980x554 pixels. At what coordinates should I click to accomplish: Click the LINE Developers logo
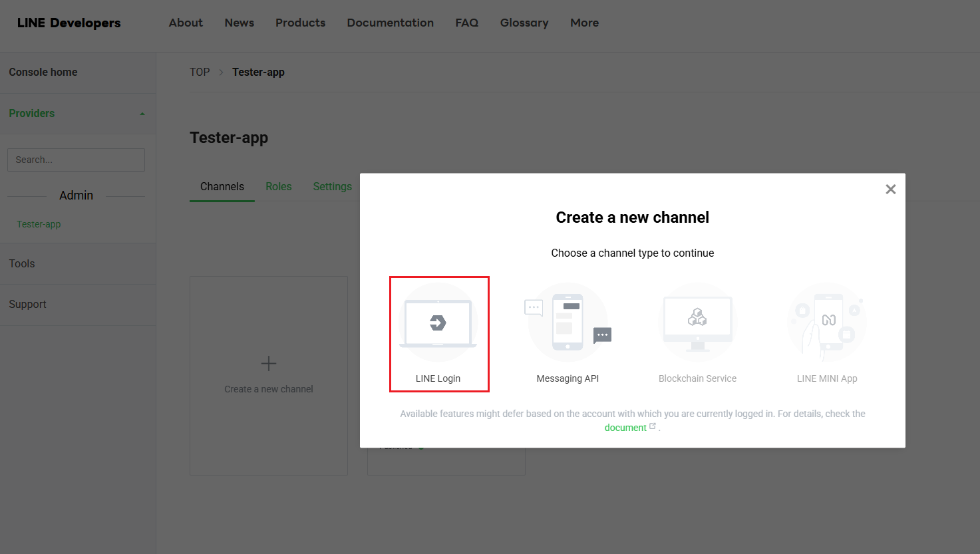[69, 23]
